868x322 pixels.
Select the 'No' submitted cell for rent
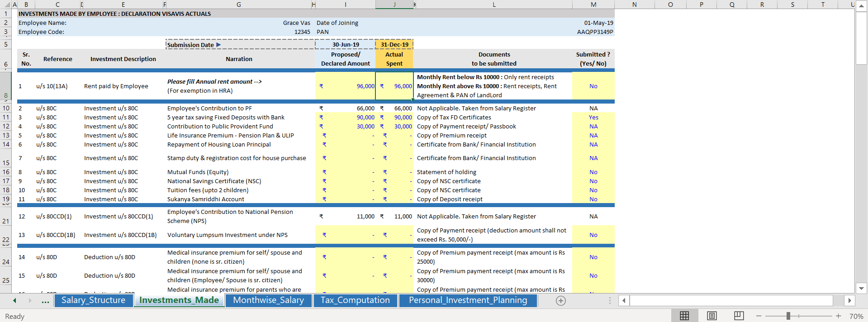(x=593, y=86)
